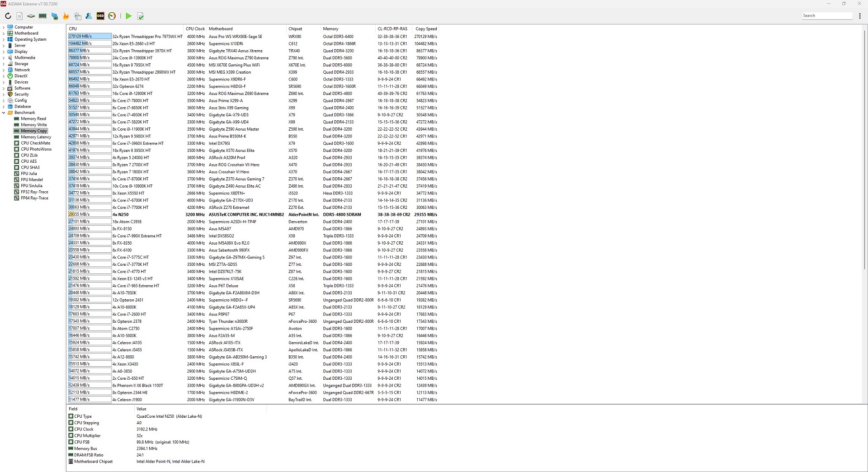The height and width of the screenshot is (472, 868).
Task: Open the Report document icon
Action: coord(19,16)
